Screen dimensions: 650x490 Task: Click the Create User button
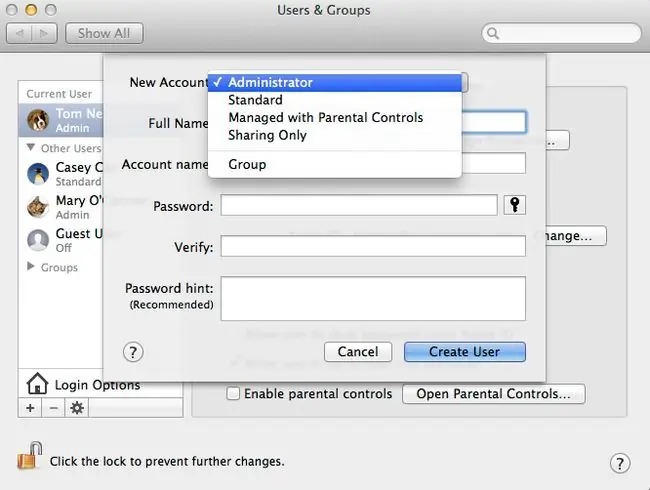pyautogui.click(x=465, y=352)
